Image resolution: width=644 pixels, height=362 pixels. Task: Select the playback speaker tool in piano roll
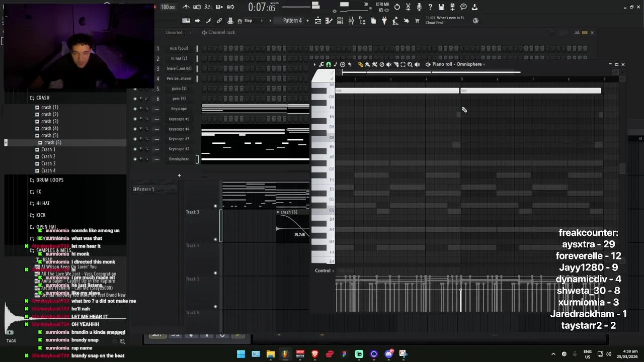click(x=417, y=64)
